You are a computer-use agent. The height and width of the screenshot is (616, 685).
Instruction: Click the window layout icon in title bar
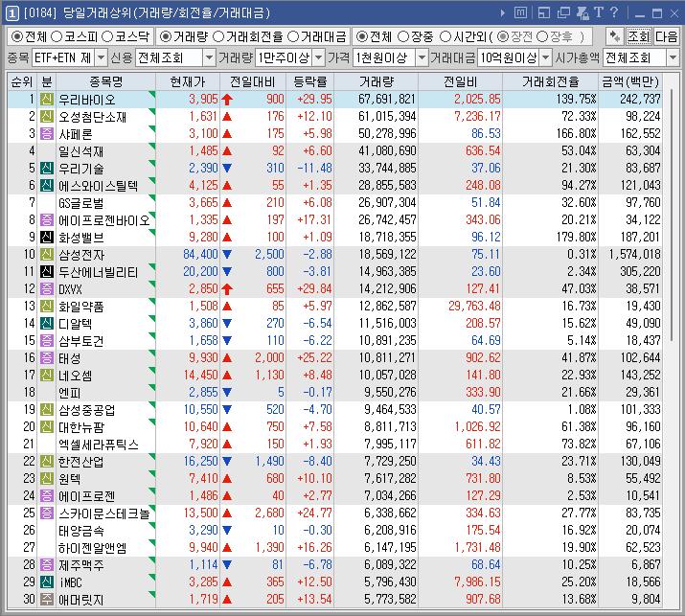coord(544,13)
